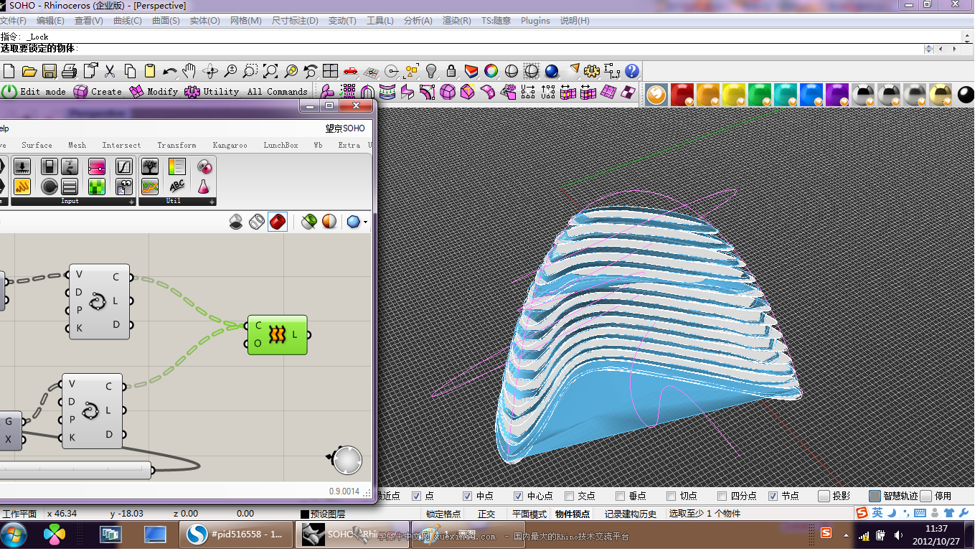This screenshot has width=980, height=551.
Task: Switch to the LunchBox tab in Grasshopper
Action: [x=281, y=145]
